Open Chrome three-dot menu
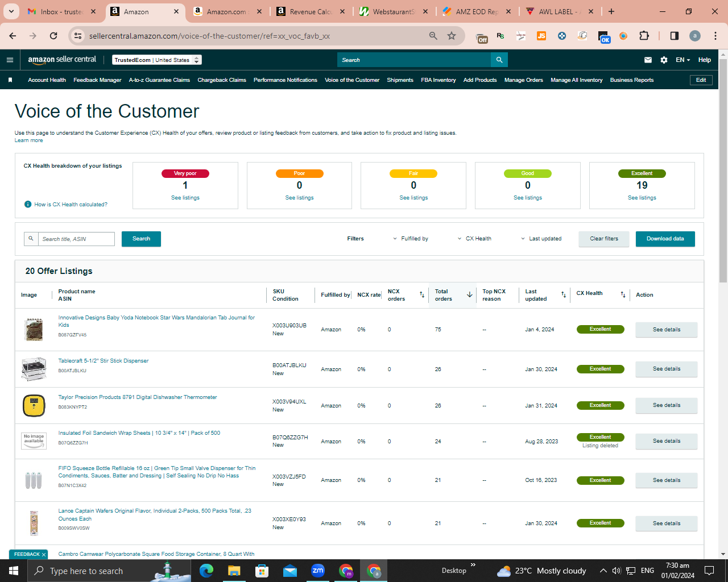This screenshot has width=728, height=582. point(715,36)
